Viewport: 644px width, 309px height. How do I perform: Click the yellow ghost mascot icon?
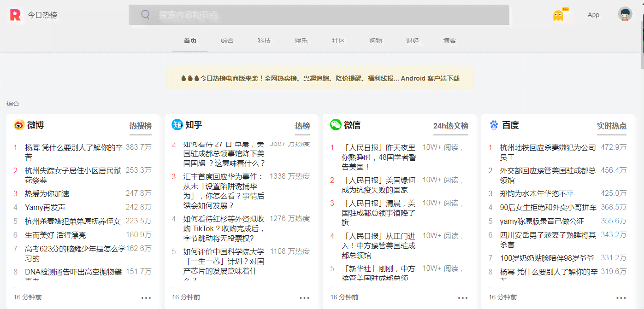point(558,15)
